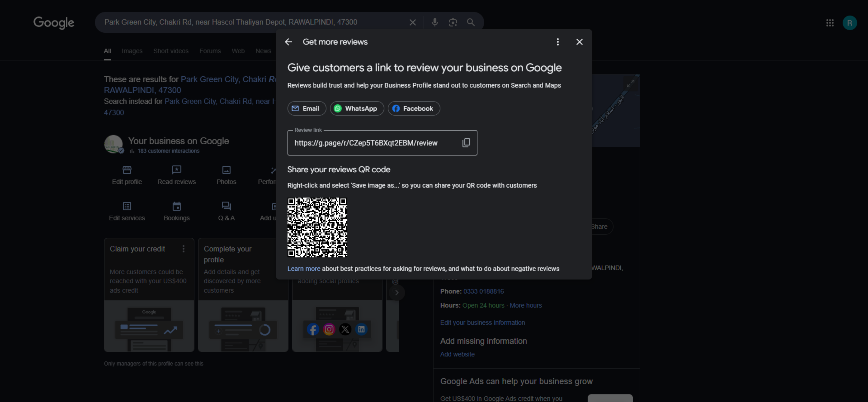
Task: Go to Google homepage via logo
Action: (53, 23)
